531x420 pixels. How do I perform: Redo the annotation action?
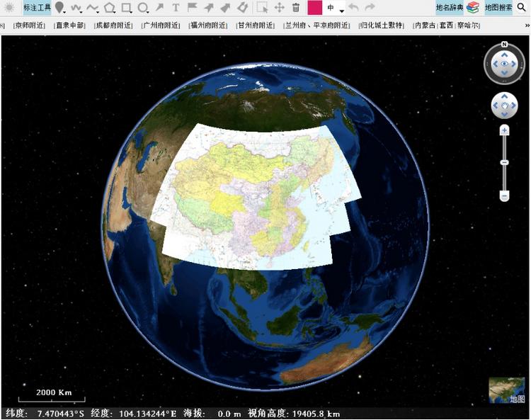(370, 7)
